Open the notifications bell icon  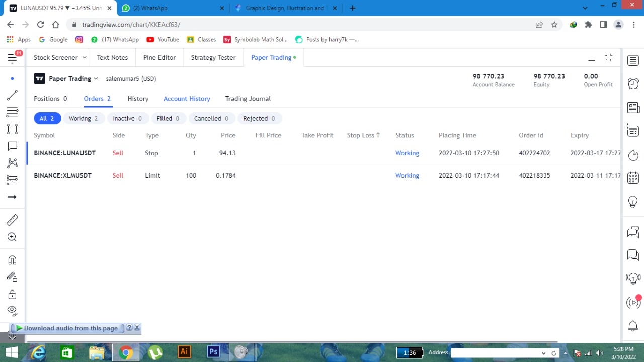[x=633, y=326]
